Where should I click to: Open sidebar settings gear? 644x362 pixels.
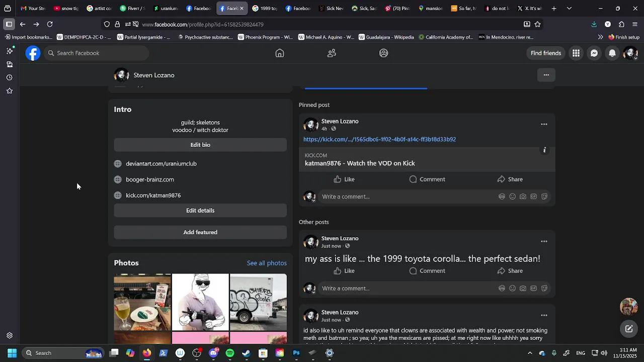point(9,336)
